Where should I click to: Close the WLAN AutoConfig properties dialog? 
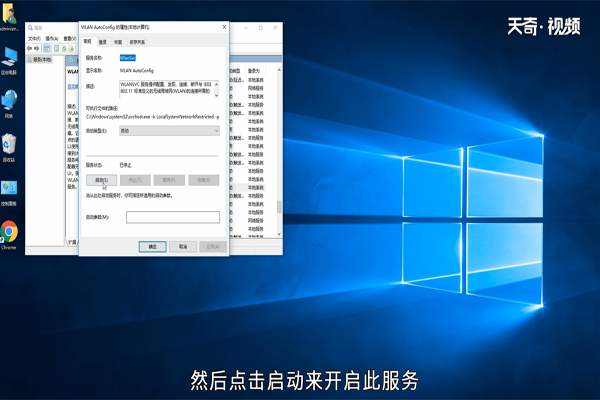pyautogui.click(x=224, y=27)
